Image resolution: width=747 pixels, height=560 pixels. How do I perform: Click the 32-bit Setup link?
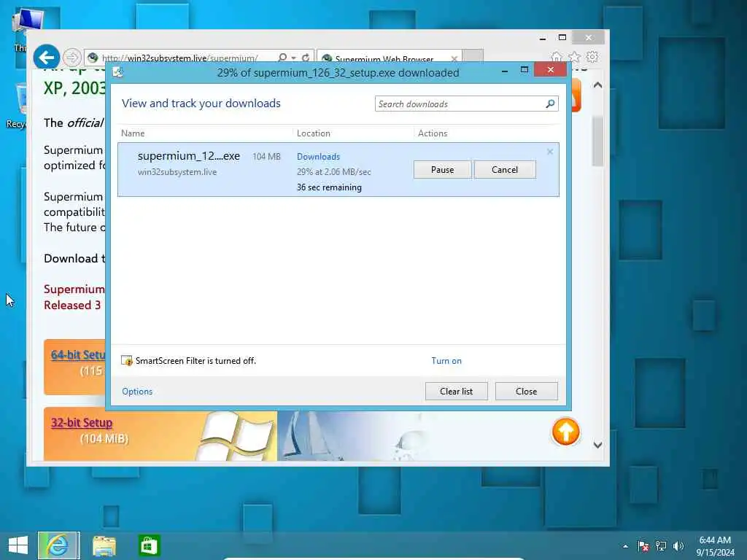pos(82,422)
